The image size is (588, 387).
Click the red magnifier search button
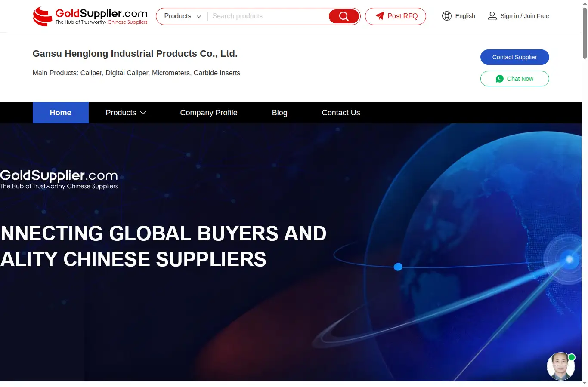344,16
